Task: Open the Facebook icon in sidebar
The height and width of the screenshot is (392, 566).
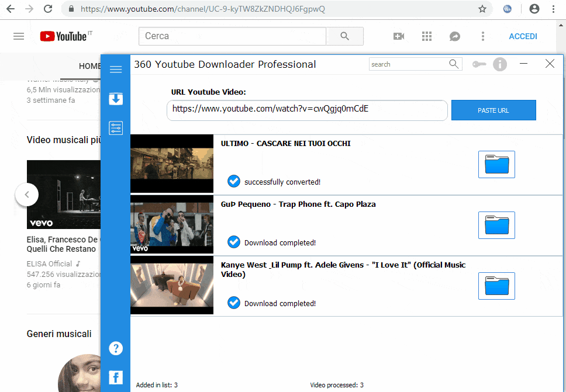Action: pyautogui.click(x=116, y=377)
